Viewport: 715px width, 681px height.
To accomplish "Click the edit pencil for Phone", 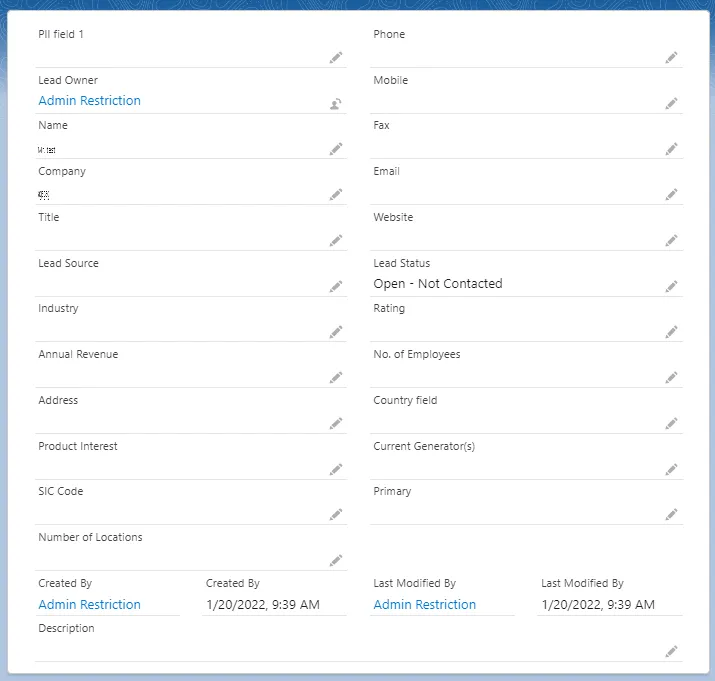I will coord(671,58).
